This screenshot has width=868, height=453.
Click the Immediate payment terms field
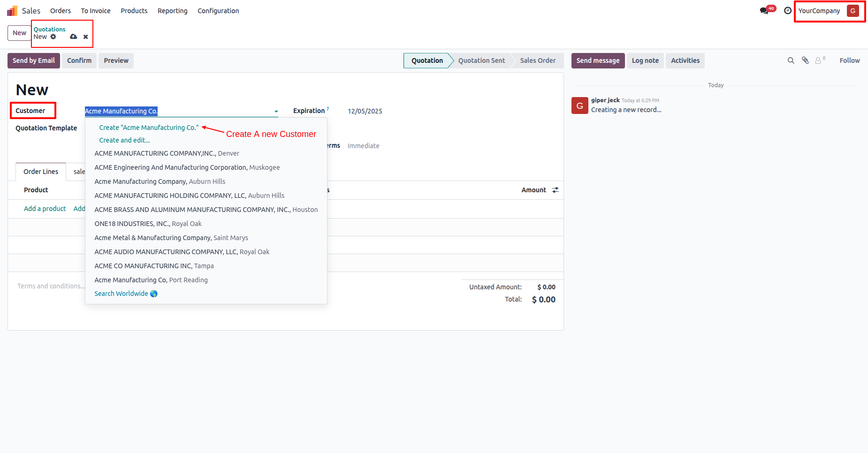(x=364, y=146)
